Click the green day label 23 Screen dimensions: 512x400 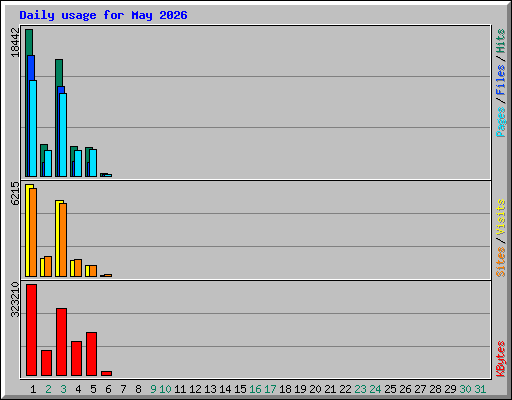[x=360, y=389]
